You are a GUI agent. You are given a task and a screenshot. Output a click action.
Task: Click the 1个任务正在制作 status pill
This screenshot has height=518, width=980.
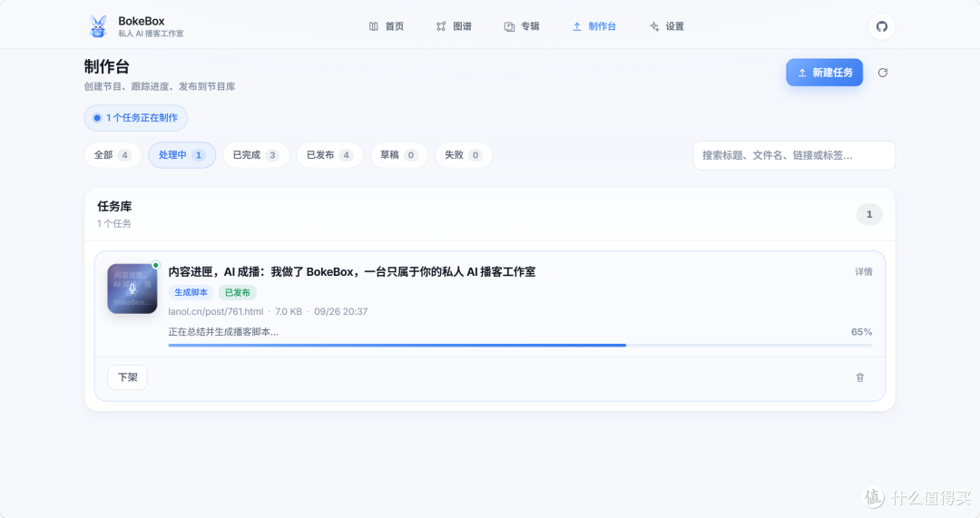[x=135, y=117]
